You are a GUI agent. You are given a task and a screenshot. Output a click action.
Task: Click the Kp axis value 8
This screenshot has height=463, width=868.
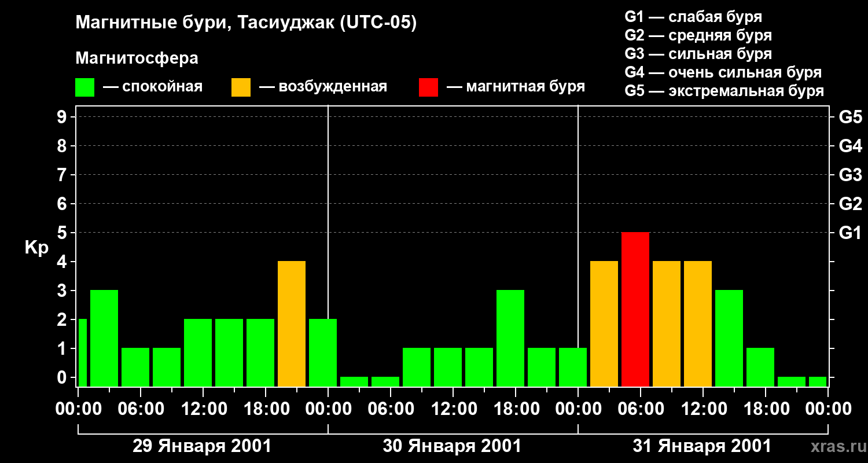[62, 146]
